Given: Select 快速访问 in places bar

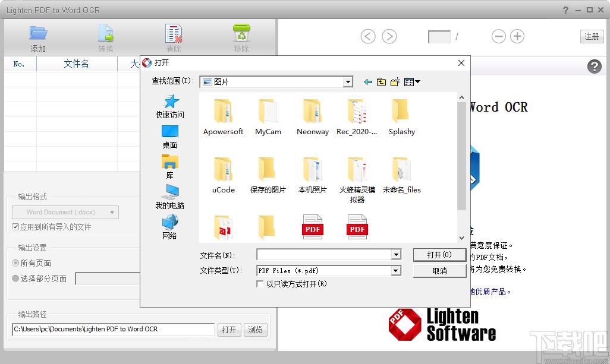Looking at the screenshot, I should 170,106.
